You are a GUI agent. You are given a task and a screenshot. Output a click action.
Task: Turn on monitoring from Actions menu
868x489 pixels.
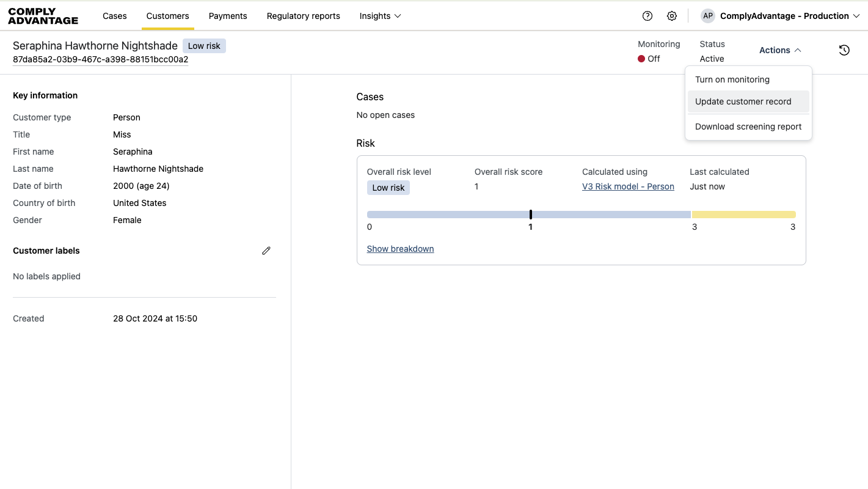click(732, 79)
